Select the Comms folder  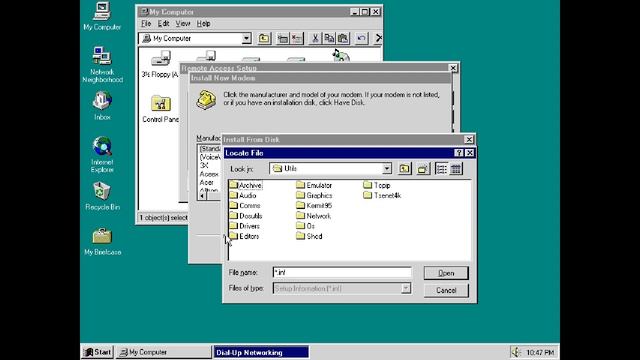pos(244,206)
